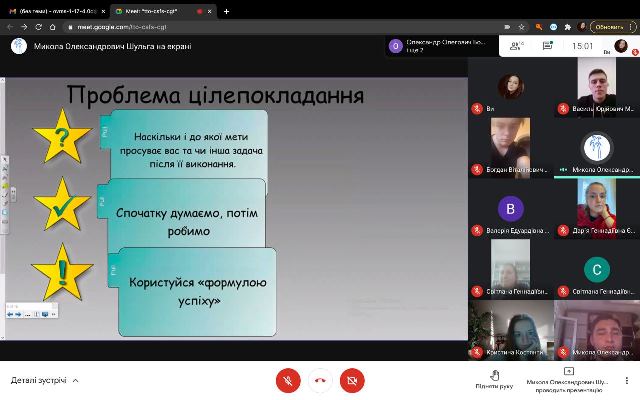Click presenter name Микола Олександрович Шульга на екрані
This screenshot has height=400, width=640.
(113, 46)
